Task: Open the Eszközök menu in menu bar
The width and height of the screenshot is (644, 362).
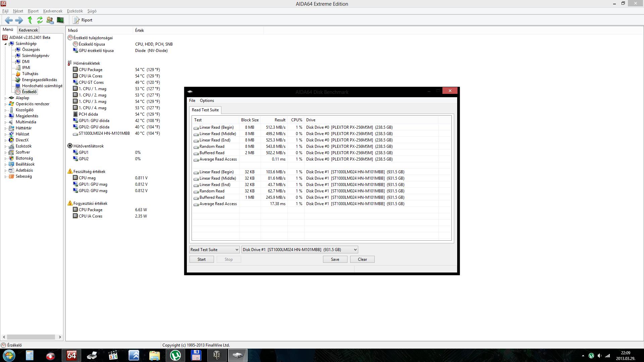Action: coord(75,11)
